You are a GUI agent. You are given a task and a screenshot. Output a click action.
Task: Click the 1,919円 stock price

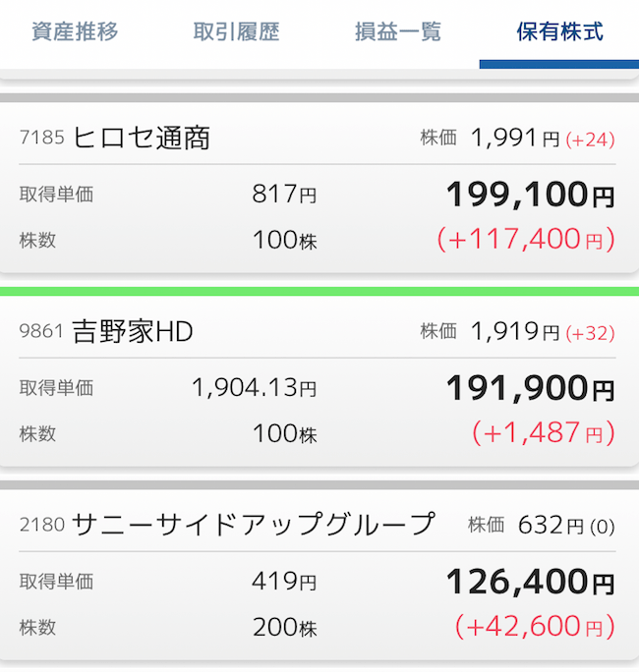[515, 331]
